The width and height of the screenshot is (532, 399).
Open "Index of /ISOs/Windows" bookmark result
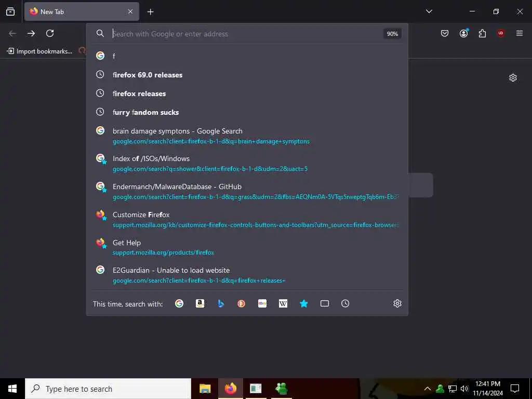(x=247, y=164)
